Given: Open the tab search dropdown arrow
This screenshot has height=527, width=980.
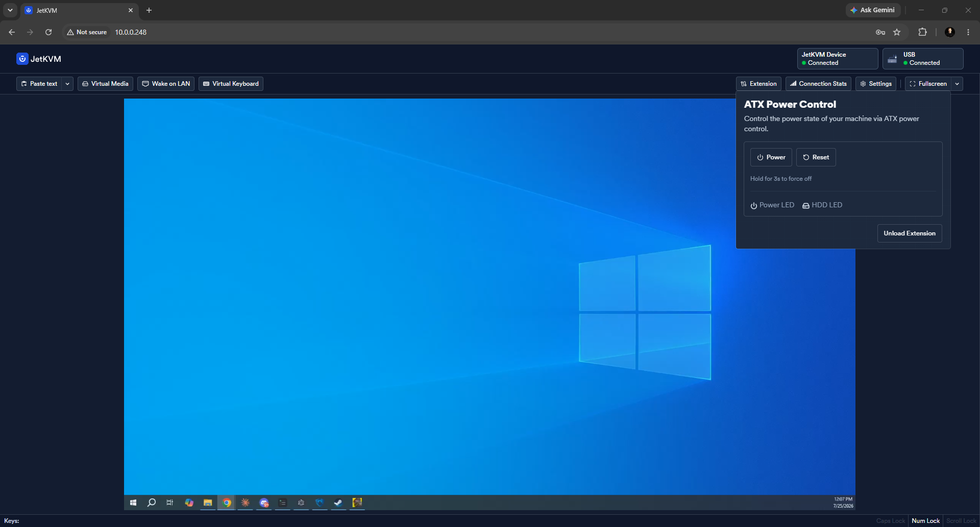Looking at the screenshot, I should [10, 10].
